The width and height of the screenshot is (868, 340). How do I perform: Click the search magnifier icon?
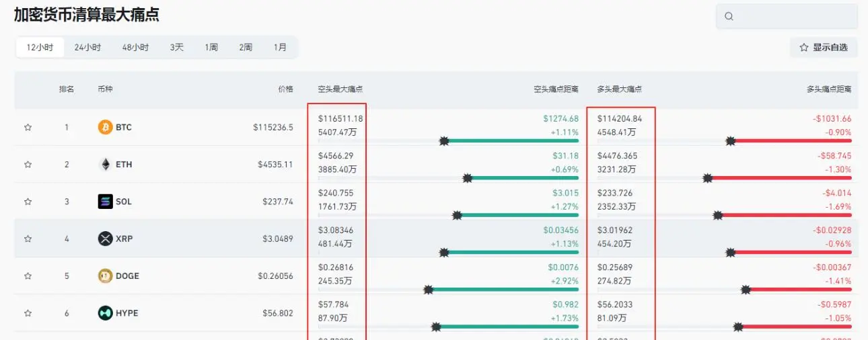(x=729, y=16)
